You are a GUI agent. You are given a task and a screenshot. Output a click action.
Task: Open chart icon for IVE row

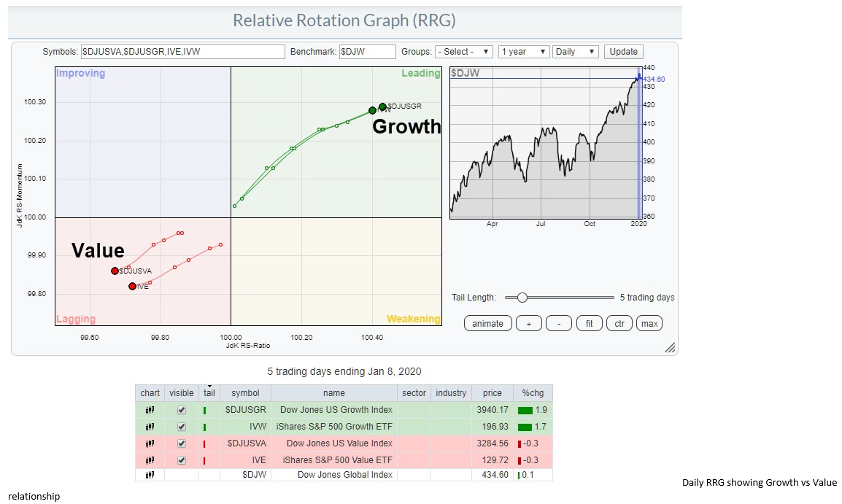[150, 460]
